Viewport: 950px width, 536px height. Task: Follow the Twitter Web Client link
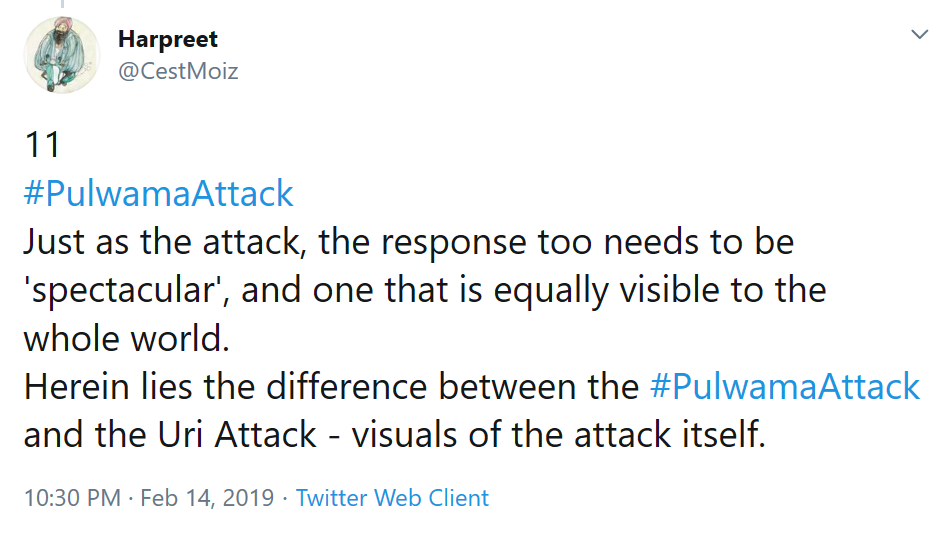tap(392, 497)
